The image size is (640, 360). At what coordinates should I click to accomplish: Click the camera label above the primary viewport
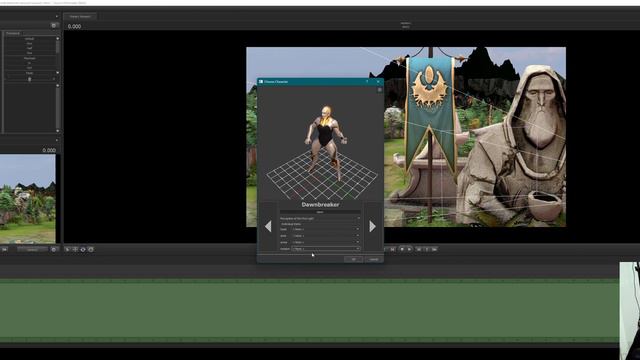pos(405,25)
